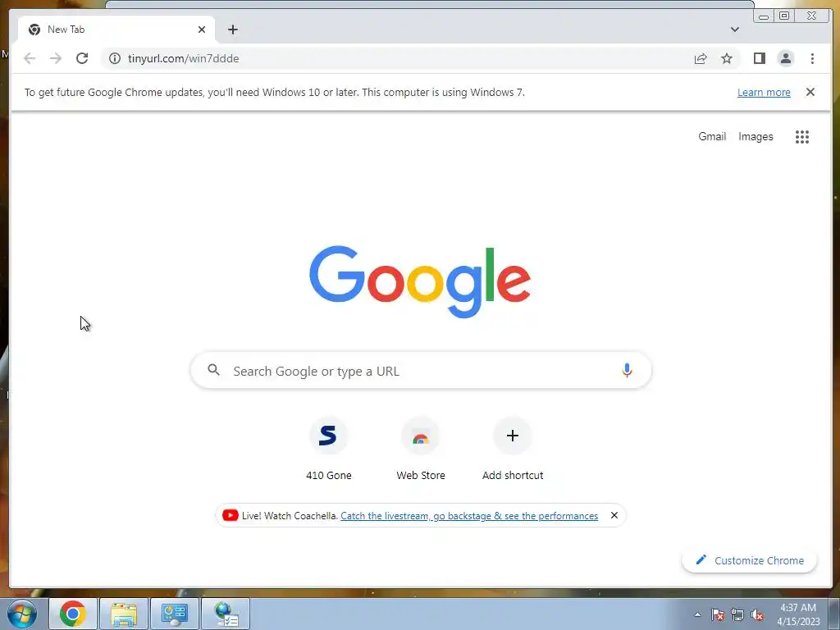This screenshot has width=840, height=630.
Task: Select the New Tab tab
Action: [x=116, y=30]
